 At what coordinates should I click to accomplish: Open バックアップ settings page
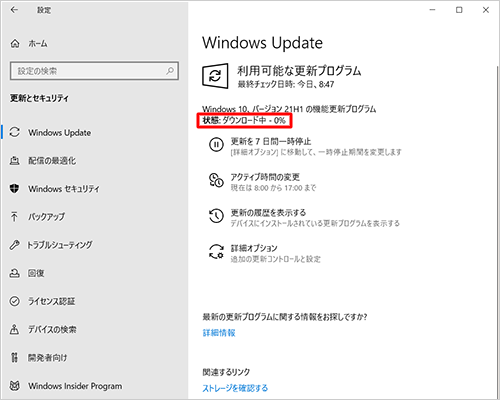pos(46,217)
